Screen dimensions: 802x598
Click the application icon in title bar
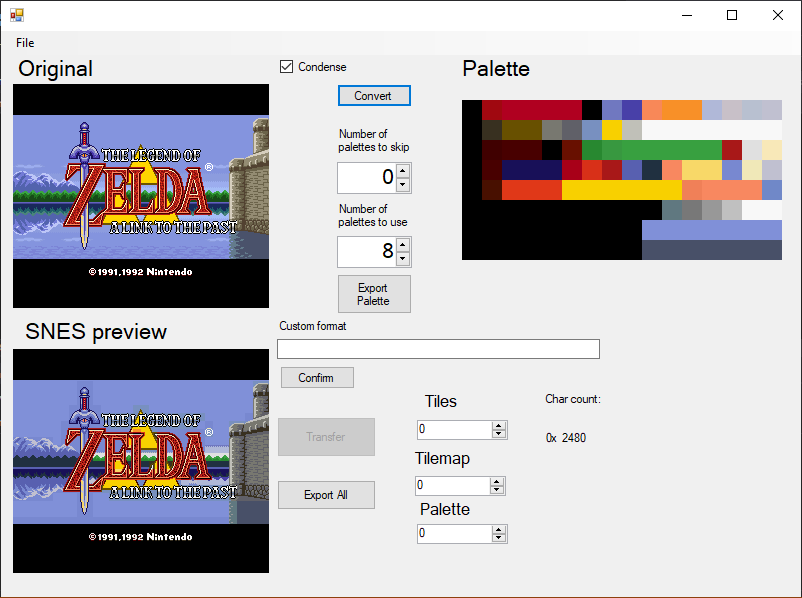16,15
